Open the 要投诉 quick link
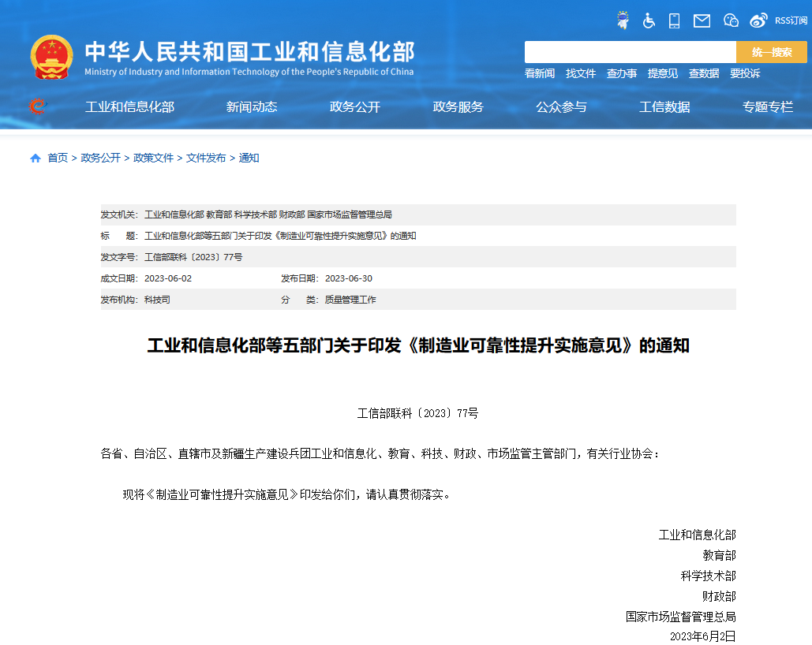The height and width of the screenshot is (645, 812). coord(745,73)
